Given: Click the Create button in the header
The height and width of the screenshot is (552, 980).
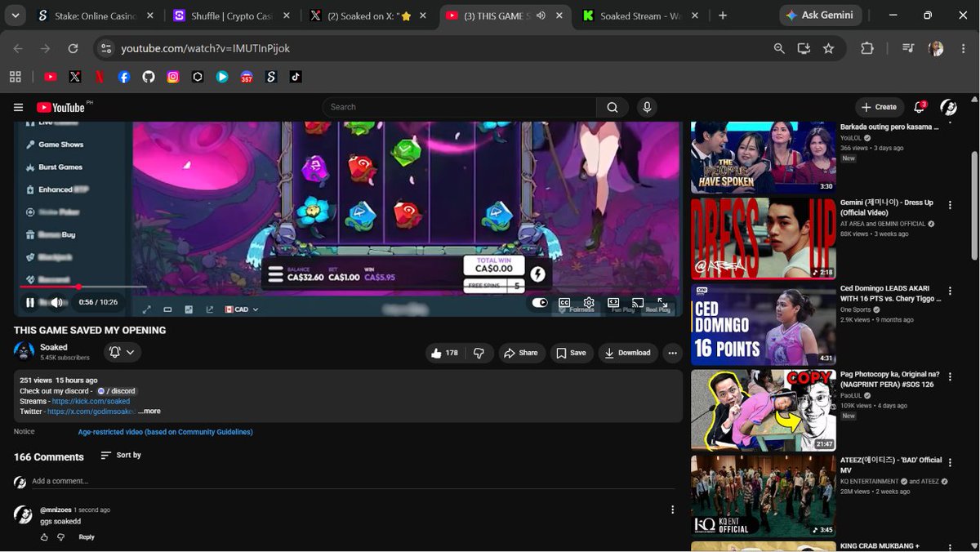Looking at the screenshot, I should (x=880, y=107).
